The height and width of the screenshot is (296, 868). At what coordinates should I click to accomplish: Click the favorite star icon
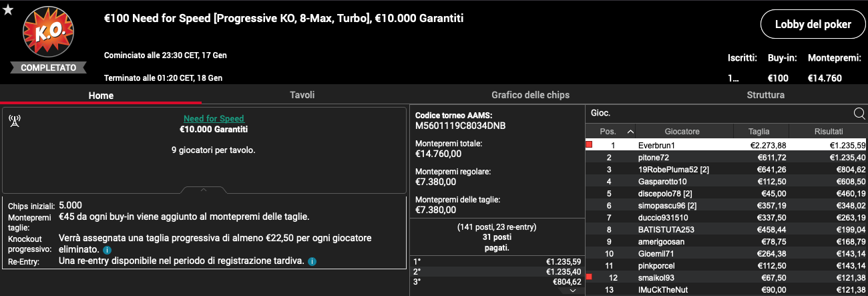pyautogui.click(x=8, y=10)
